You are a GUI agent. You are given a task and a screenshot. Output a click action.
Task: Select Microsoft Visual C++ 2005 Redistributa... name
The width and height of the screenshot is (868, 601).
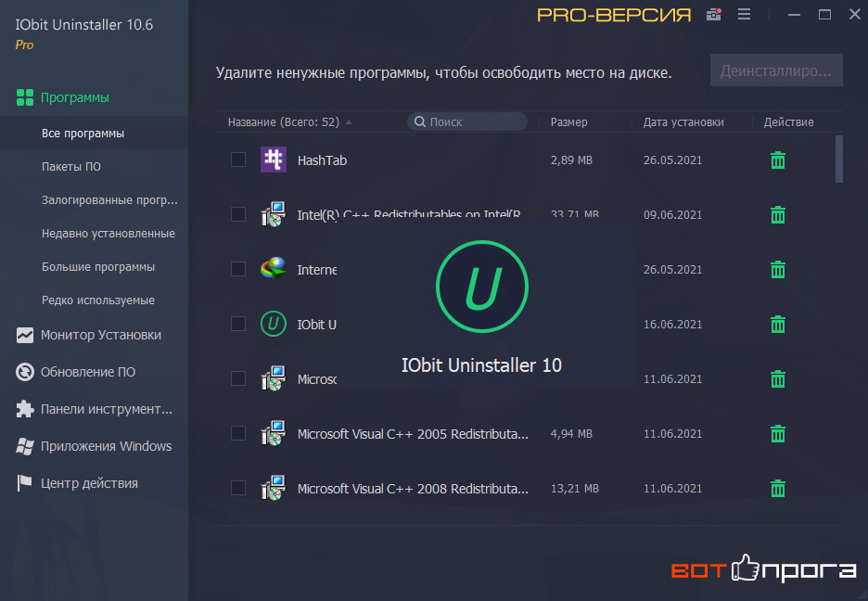point(413,434)
